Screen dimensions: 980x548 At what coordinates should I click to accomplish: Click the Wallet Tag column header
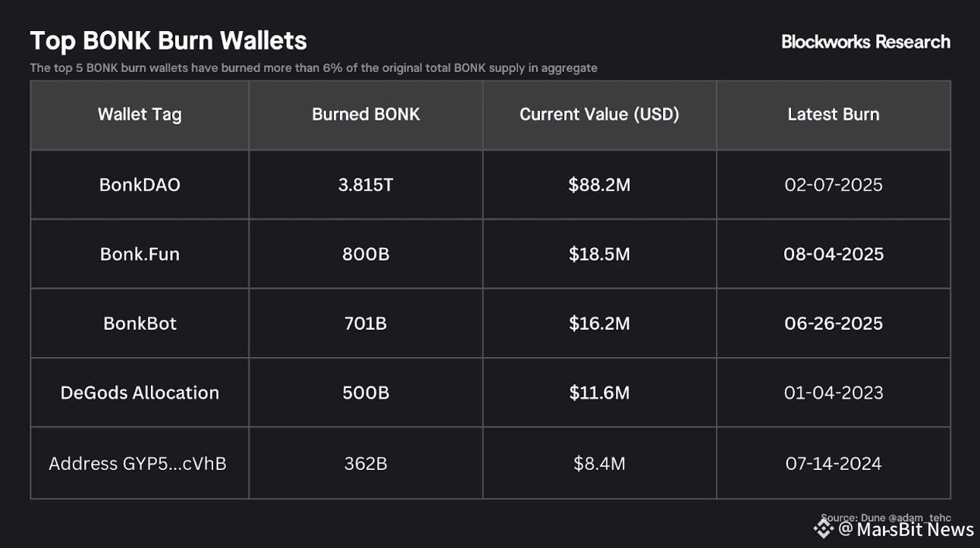(x=140, y=114)
